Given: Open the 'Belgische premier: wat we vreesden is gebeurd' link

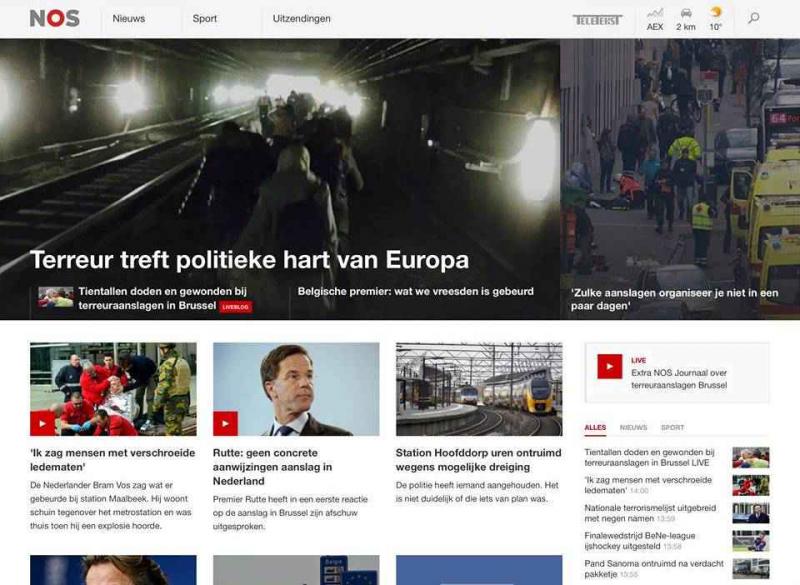Looking at the screenshot, I should click(415, 291).
